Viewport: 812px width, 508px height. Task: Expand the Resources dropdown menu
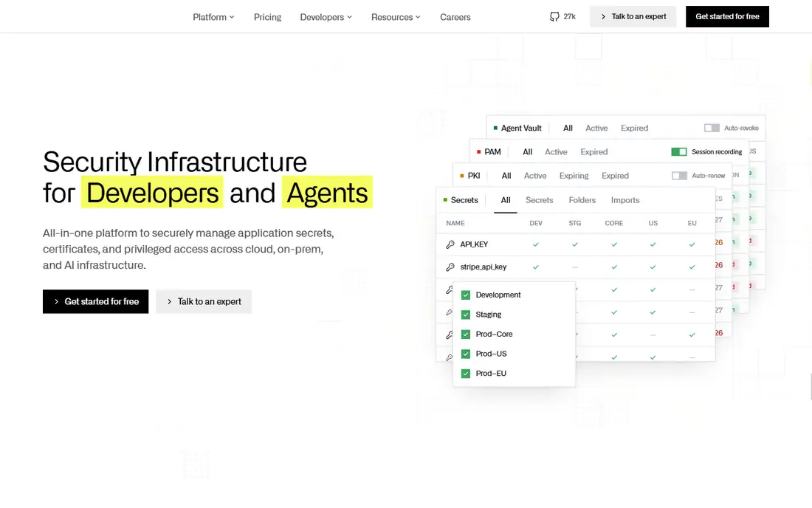[396, 17]
